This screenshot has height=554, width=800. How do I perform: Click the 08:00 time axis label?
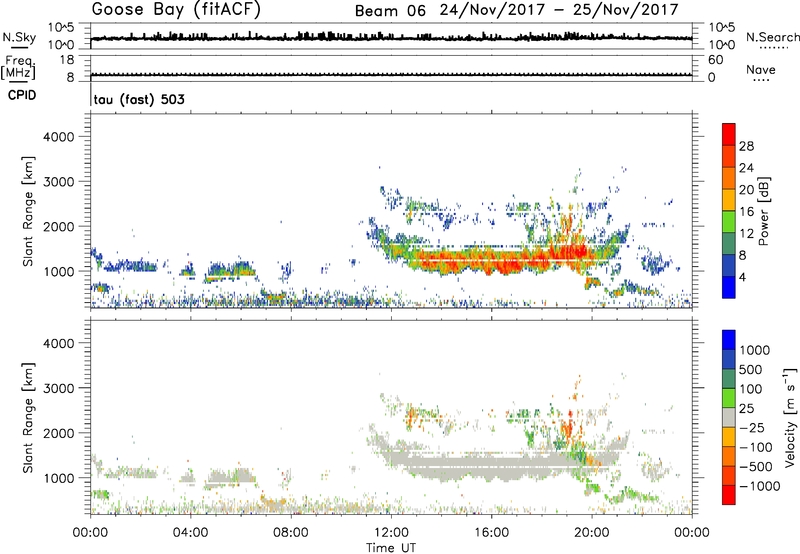[x=291, y=533]
